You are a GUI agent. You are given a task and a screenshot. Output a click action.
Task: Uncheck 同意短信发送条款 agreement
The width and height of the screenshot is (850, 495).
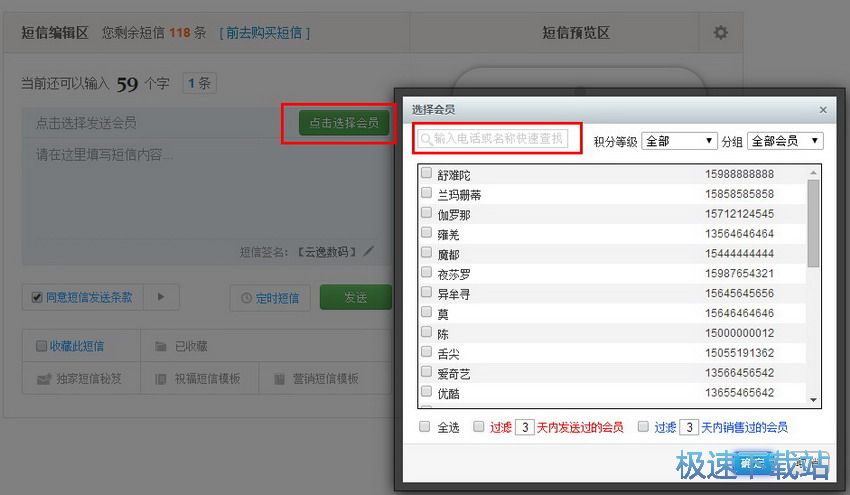(37, 297)
